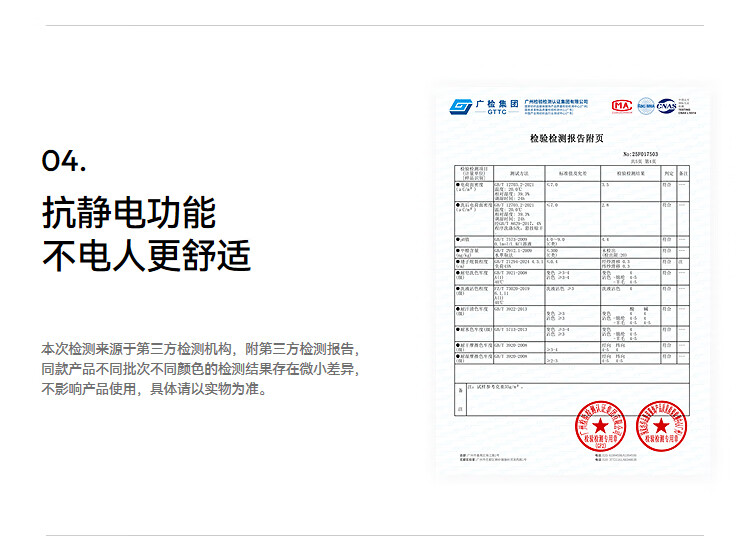Click the "测试方法" table header
The width and height of the screenshot is (750, 536).
coord(519,173)
